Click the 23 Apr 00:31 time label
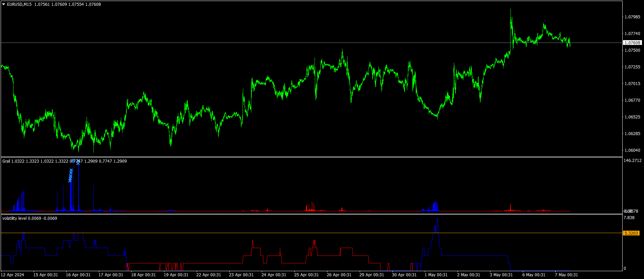Image resolution: width=644 pixels, height=279 pixels. [x=241, y=275]
